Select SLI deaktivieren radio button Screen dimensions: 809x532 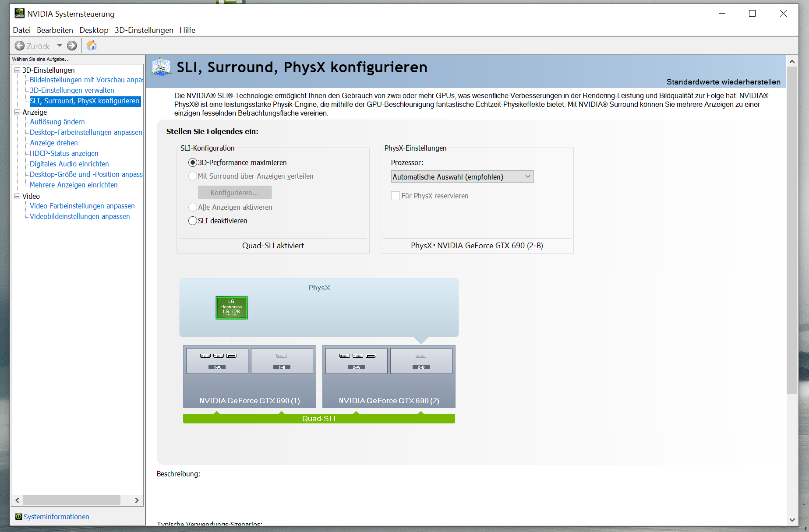(x=193, y=221)
